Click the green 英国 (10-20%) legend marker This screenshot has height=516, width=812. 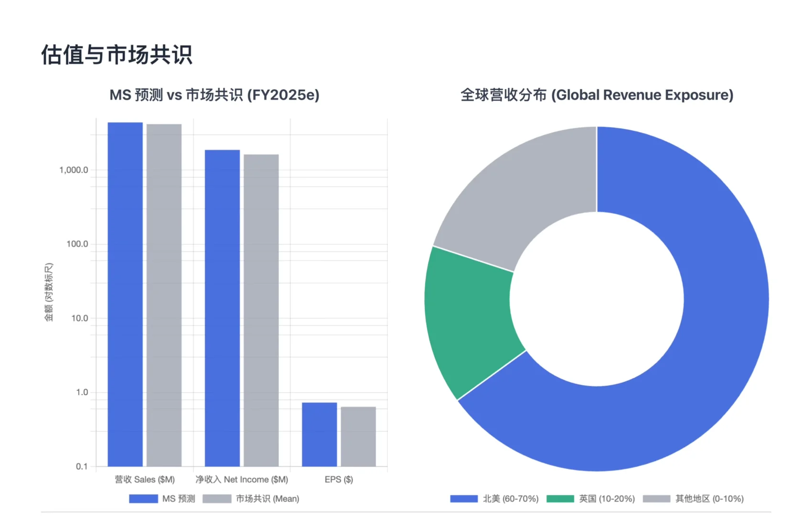(x=560, y=498)
